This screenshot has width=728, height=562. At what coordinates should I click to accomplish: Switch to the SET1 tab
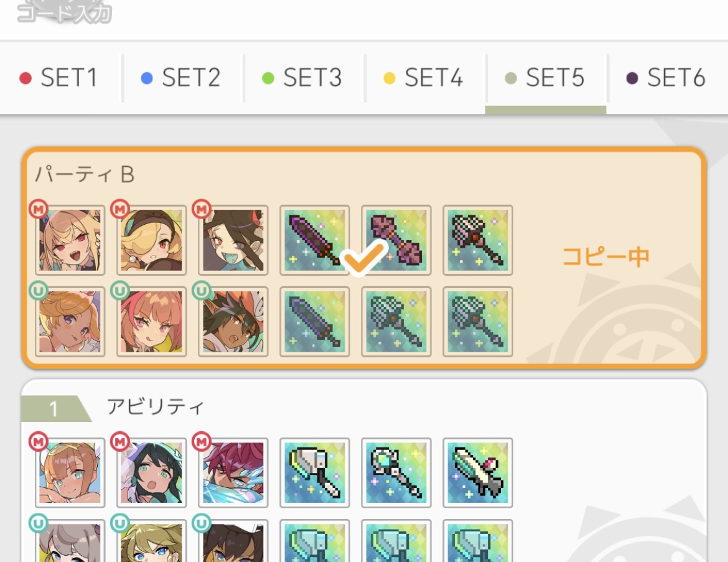(60, 78)
